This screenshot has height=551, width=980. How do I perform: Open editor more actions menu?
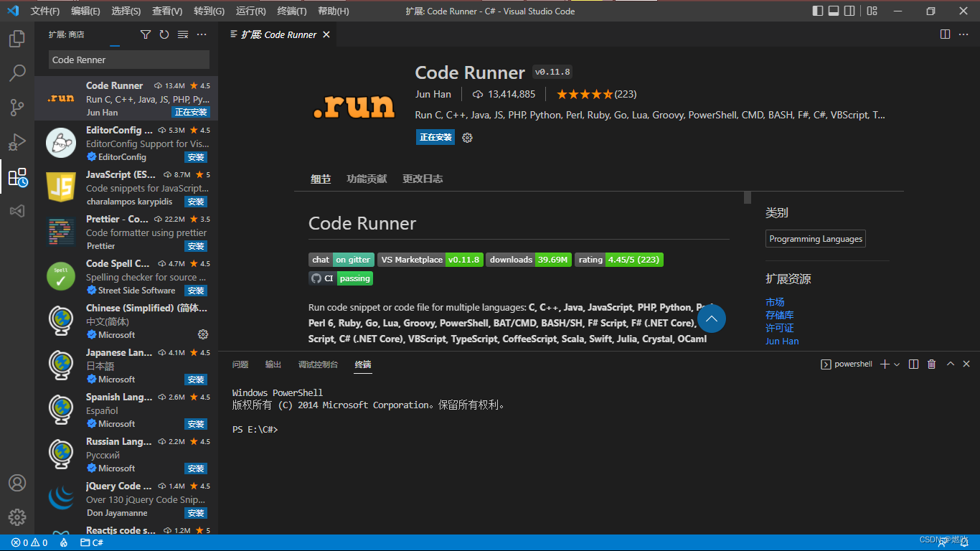964,34
